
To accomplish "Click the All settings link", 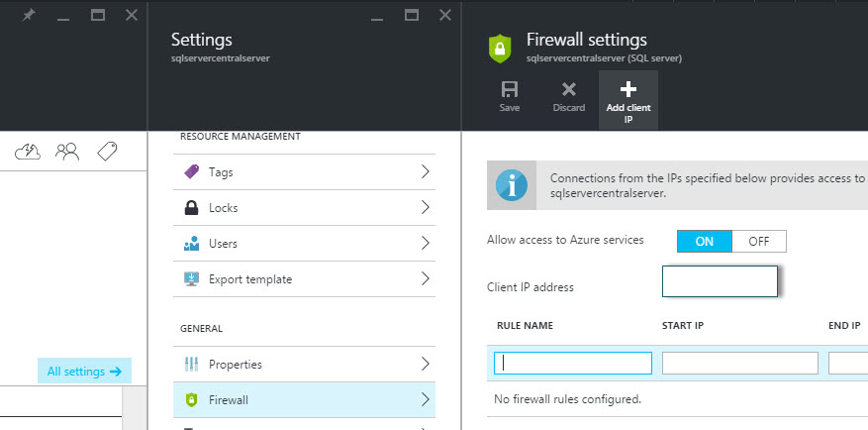I will 84,372.
